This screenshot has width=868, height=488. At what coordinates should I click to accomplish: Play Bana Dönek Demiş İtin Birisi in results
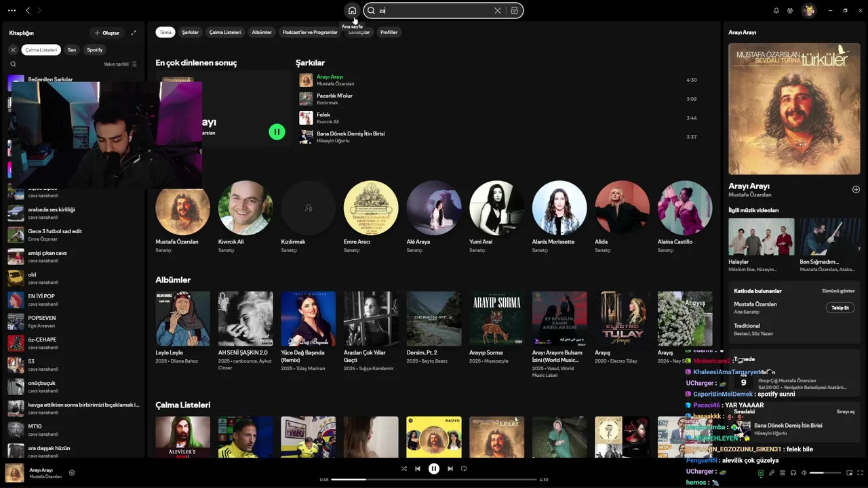[x=498, y=137]
